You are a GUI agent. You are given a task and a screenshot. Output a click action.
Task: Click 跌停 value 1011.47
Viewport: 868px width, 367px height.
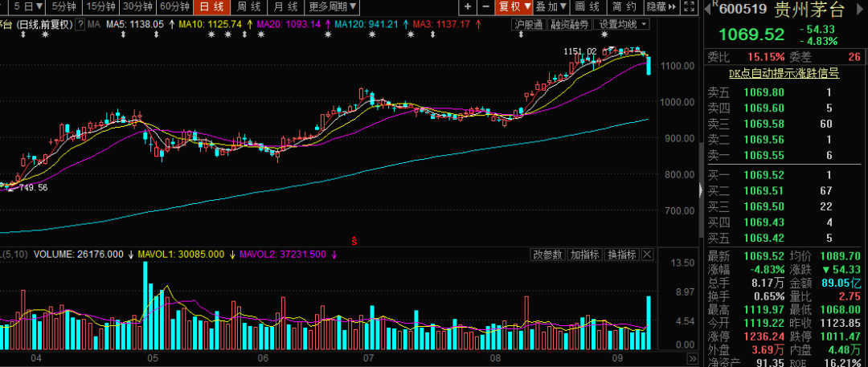(841, 336)
